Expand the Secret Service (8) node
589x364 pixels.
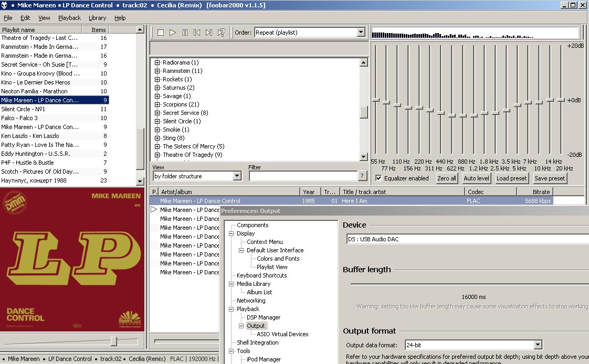[x=157, y=113]
